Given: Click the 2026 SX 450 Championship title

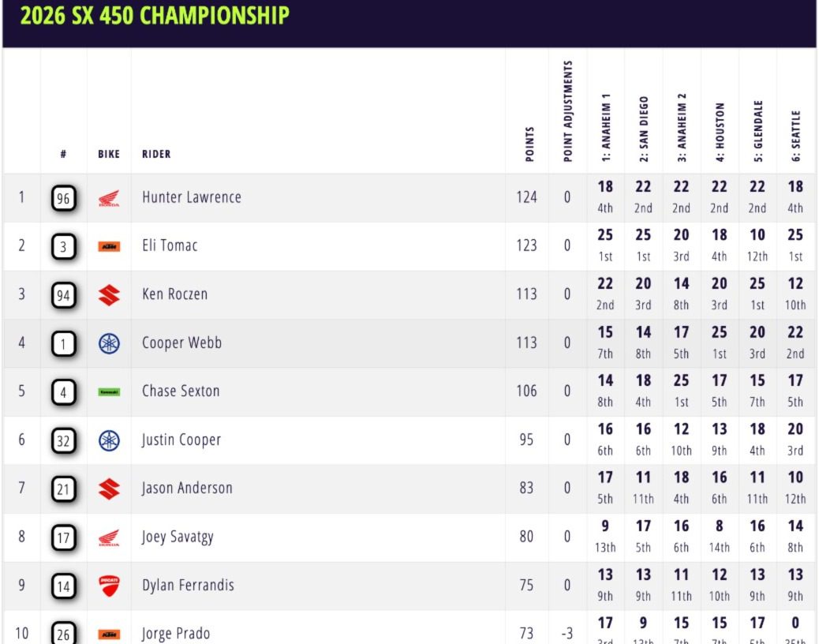Looking at the screenshot, I should (155, 15).
